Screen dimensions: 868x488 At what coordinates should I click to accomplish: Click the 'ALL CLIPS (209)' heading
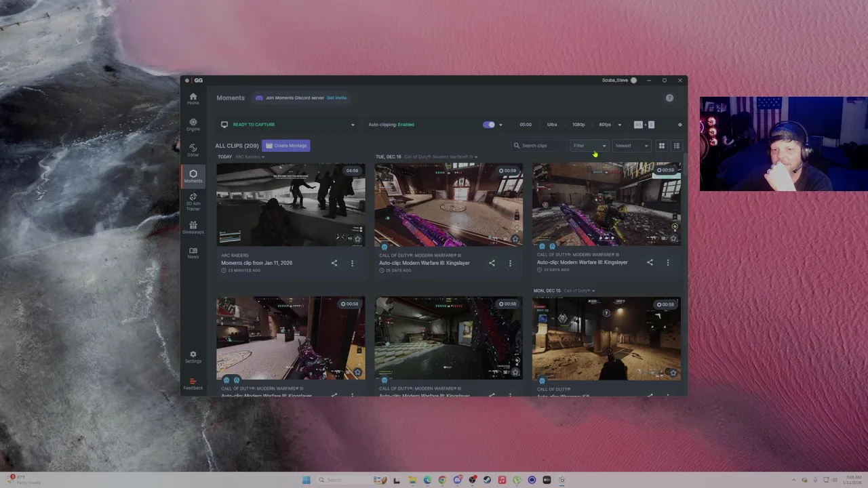tap(237, 146)
